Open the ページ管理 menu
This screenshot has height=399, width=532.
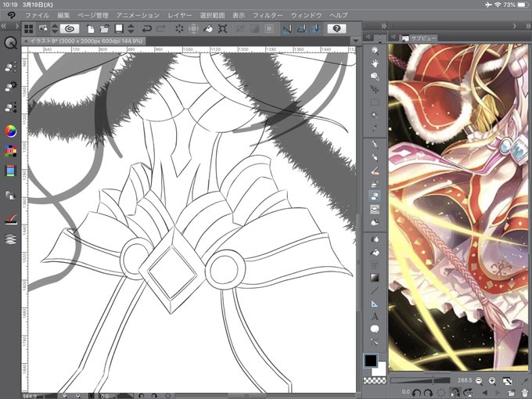tap(93, 16)
